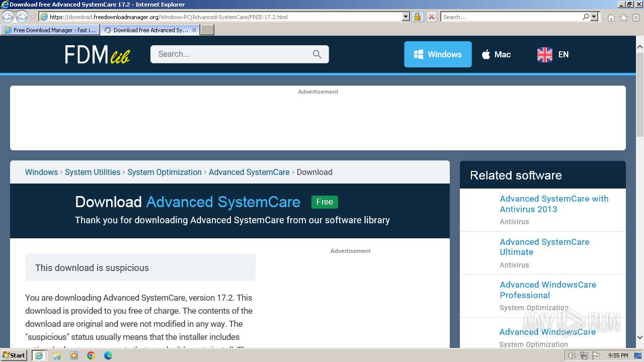Open the System Optimization breadcrumb link

click(x=165, y=172)
